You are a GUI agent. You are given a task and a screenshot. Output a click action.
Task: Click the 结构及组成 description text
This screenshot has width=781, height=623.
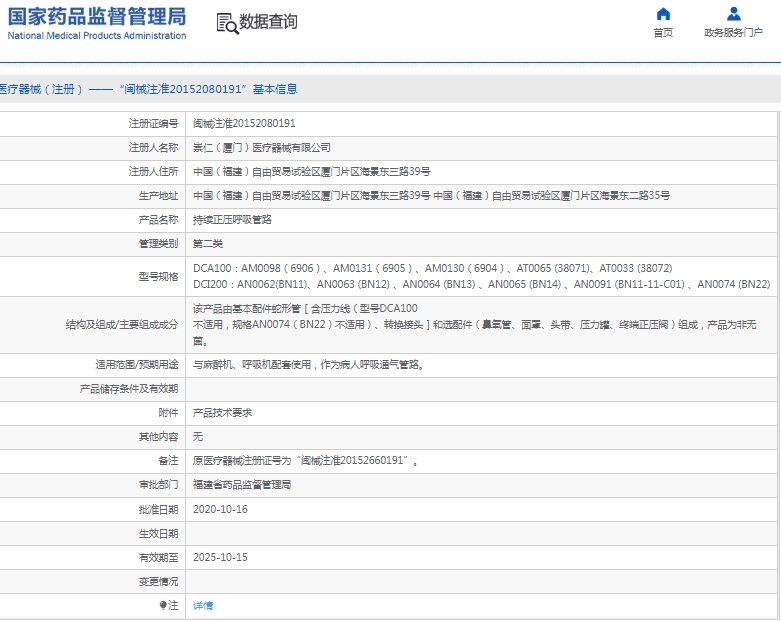(x=475, y=325)
